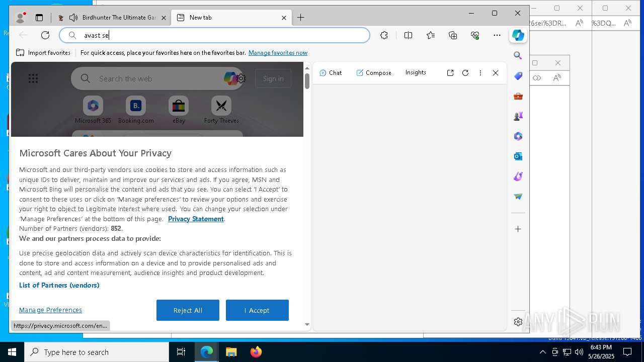Viewport: 644px width, 362px height.
Task: Open Copilot pane more options
Action: click(x=480, y=73)
